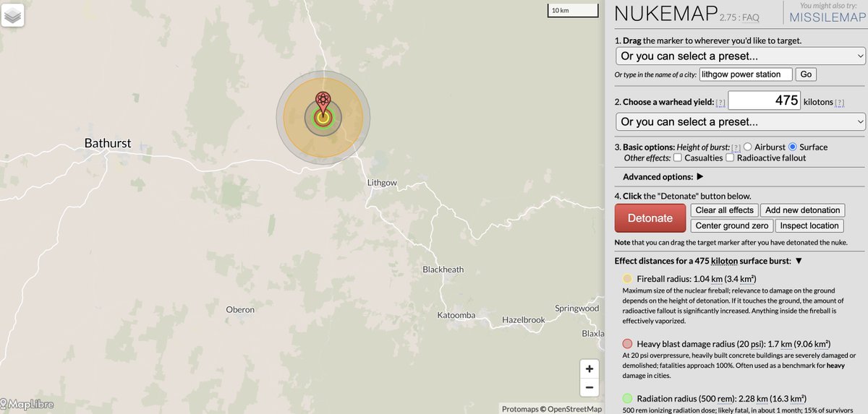Screen dimensions: 868x414
Task: Enable the Radioactive fallout checkbox
Action: click(x=730, y=158)
